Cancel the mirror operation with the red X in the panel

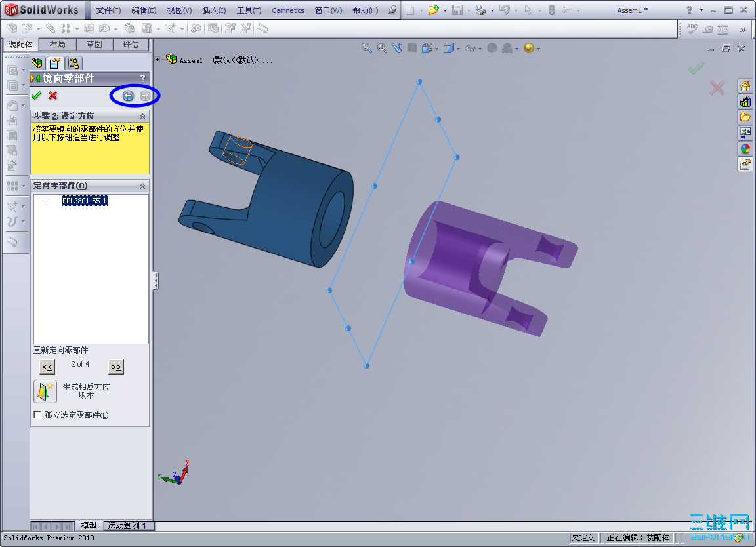[x=53, y=95]
